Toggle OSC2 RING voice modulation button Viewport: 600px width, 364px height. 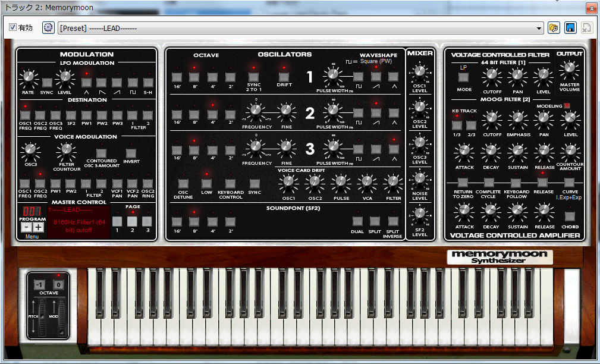[x=147, y=183]
